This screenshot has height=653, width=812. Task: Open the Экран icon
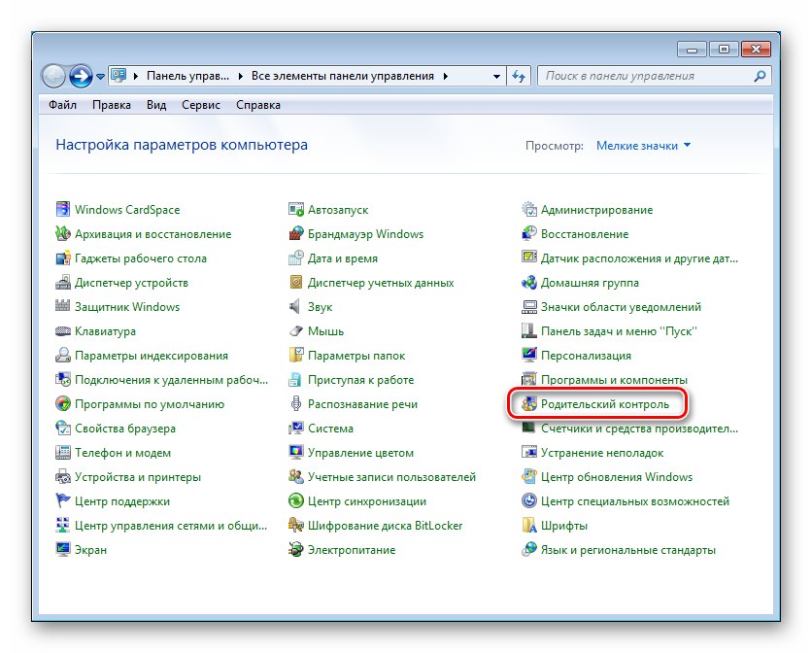(63, 549)
